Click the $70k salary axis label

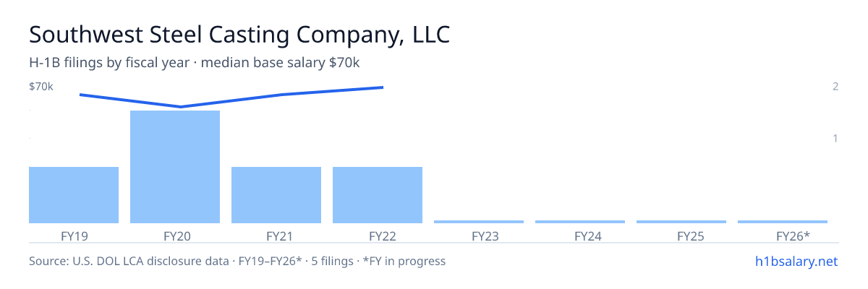tap(41, 87)
